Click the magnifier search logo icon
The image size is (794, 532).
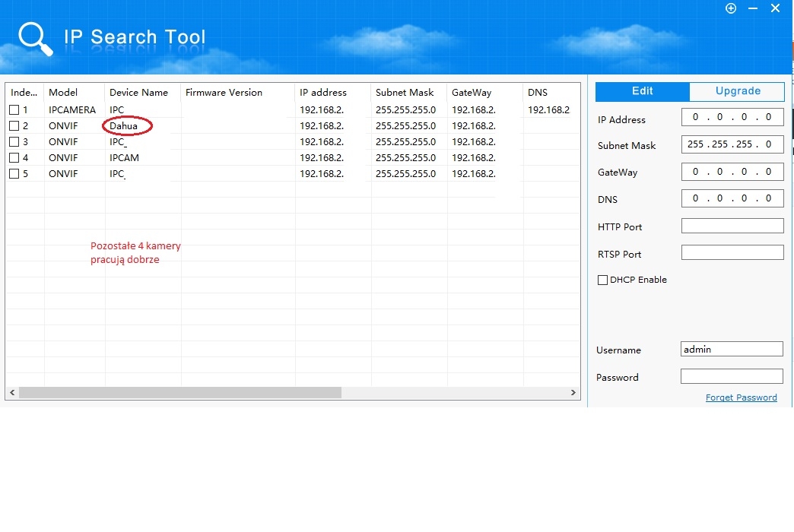click(x=35, y=39)
